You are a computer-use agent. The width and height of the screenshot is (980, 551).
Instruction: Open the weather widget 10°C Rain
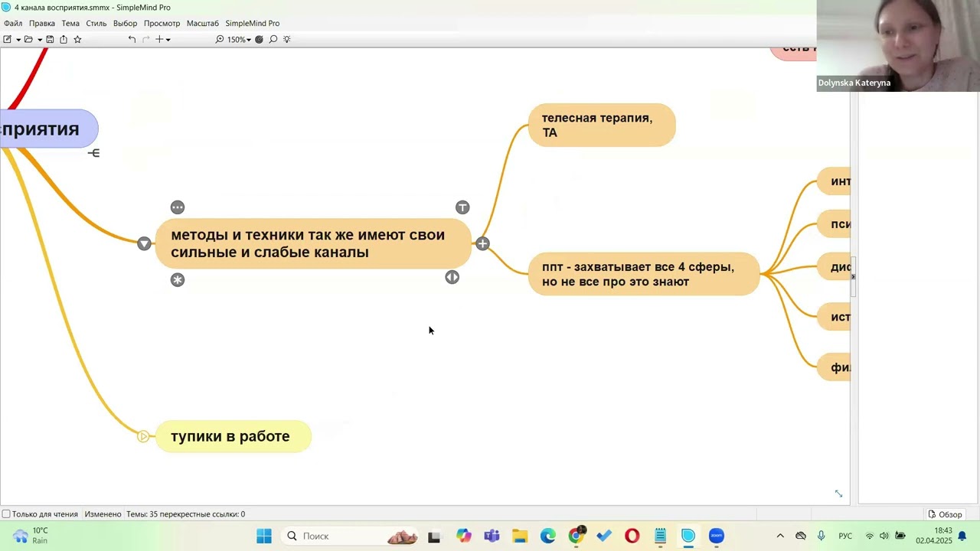point(31,536)
